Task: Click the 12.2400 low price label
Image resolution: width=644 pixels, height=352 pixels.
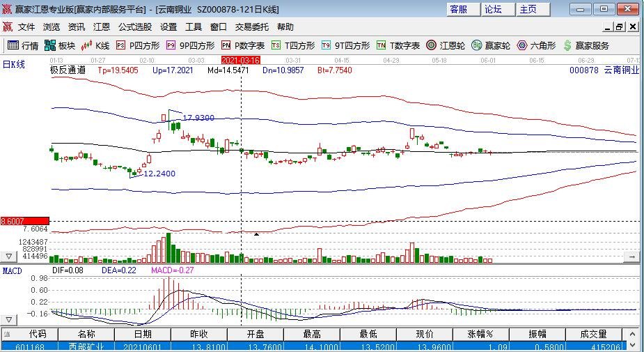Action: point(159,174)
